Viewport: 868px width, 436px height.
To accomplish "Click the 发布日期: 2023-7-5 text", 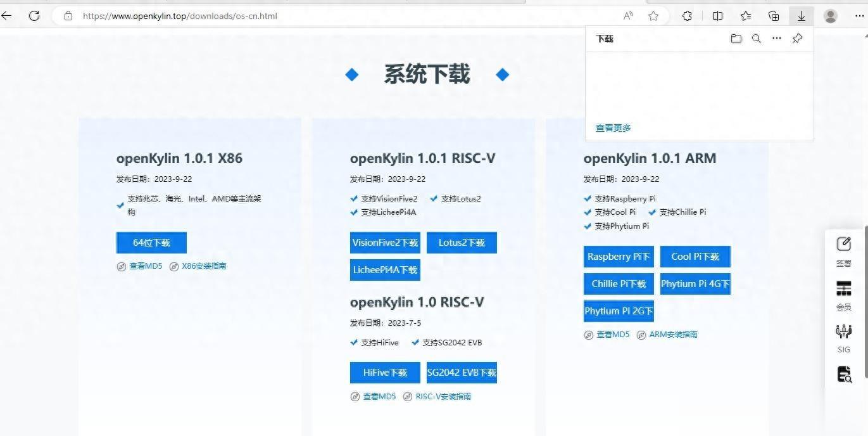I will pyautogui.click(x=386, y=323).
